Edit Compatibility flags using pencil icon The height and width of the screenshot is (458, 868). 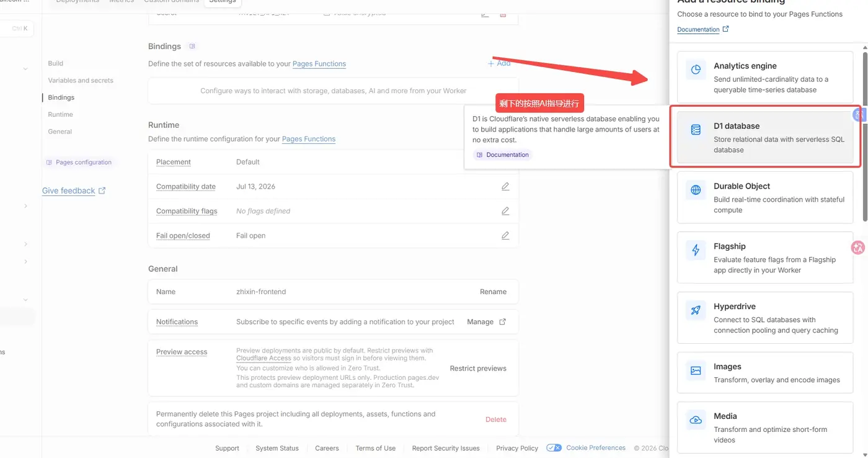tap(505, 211)
